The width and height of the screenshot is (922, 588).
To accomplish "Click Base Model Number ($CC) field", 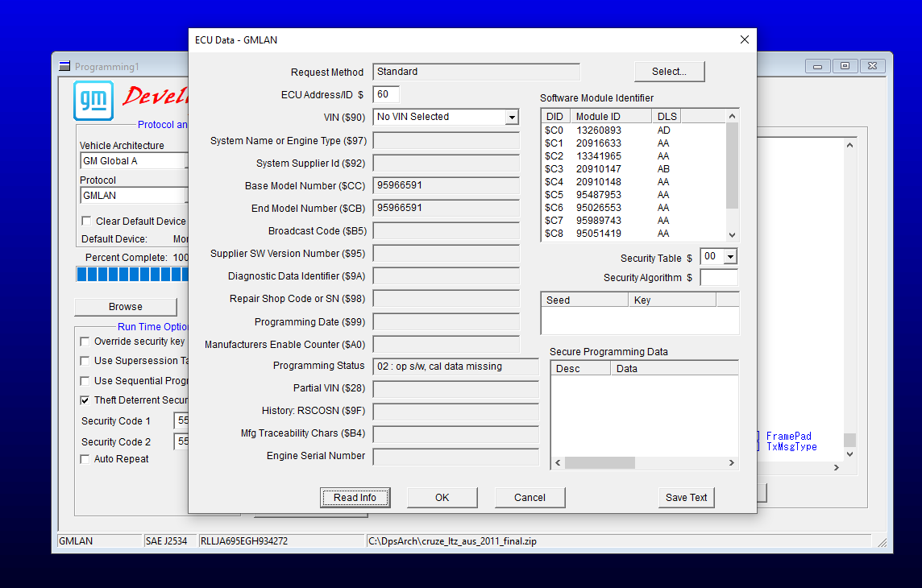I will [446, 185].
